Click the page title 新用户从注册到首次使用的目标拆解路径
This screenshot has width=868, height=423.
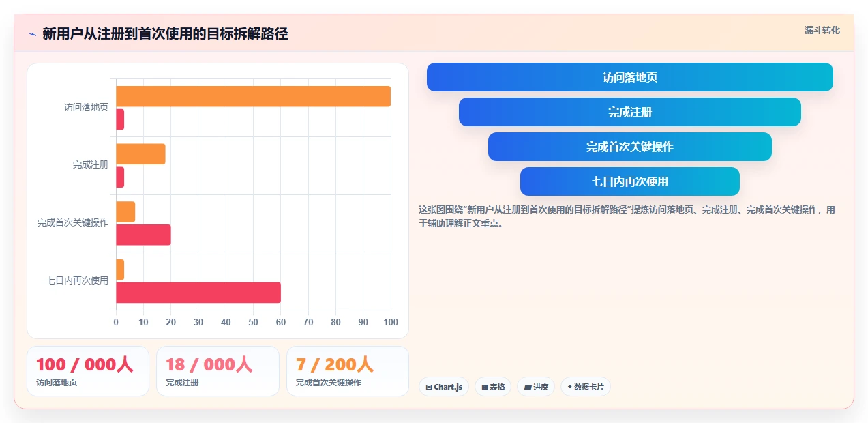(165, 33)
